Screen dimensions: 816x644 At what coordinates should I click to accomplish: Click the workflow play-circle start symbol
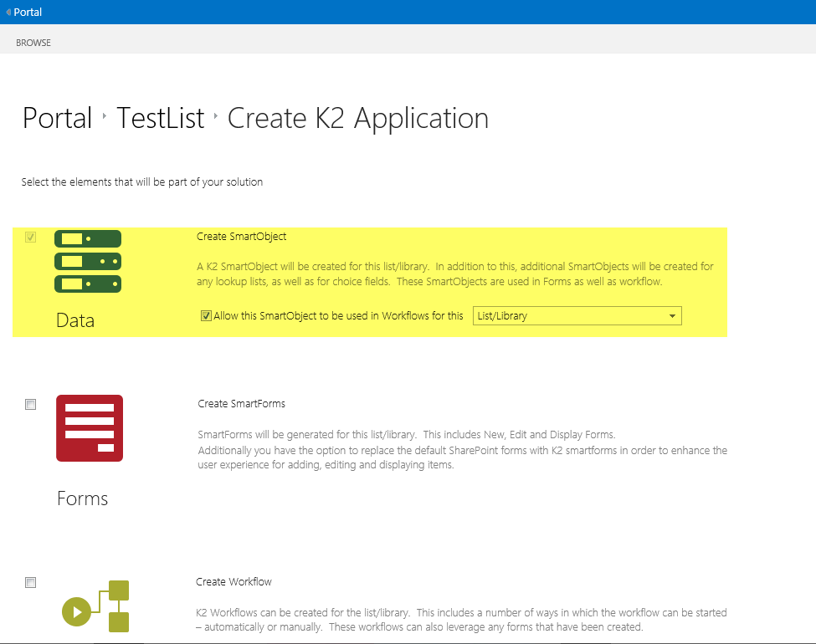(76, 611)
